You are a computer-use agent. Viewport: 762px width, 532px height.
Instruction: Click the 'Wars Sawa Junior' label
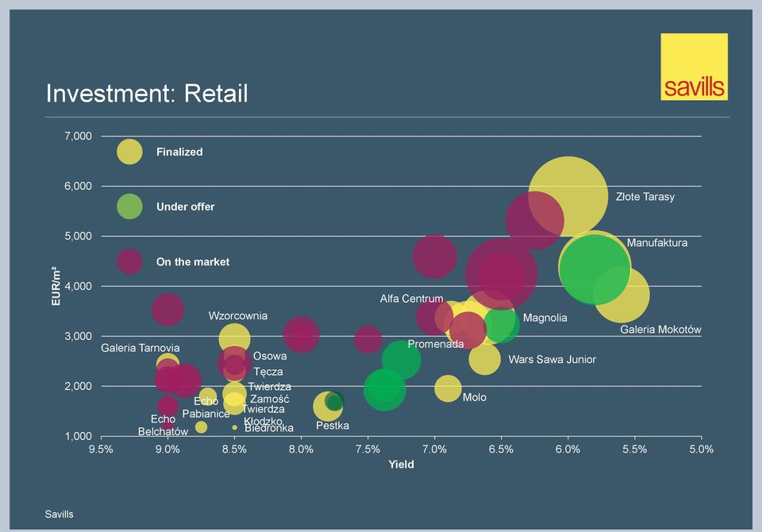(552, 360)
